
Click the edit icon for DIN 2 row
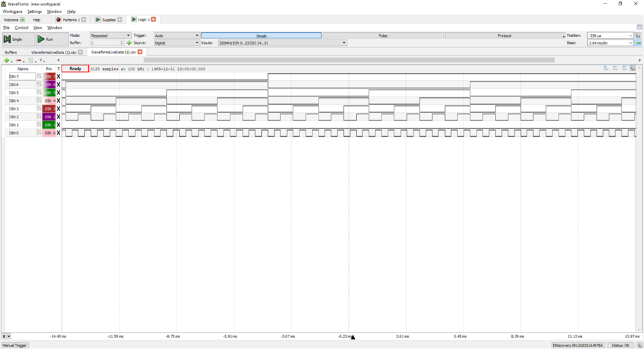pos(39,117)
